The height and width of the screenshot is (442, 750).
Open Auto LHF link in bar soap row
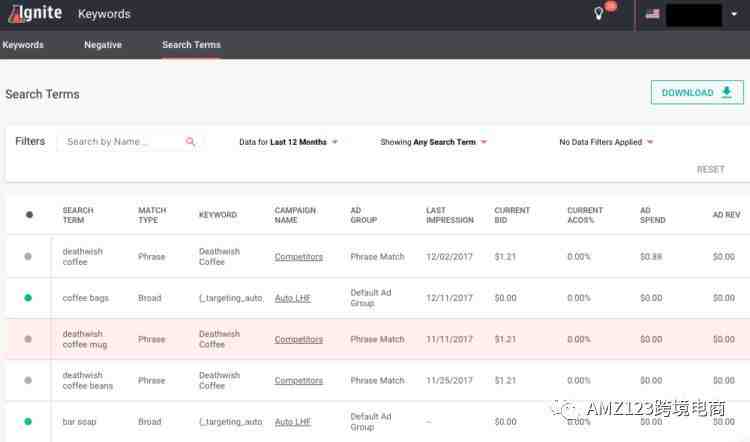(293, 422)
